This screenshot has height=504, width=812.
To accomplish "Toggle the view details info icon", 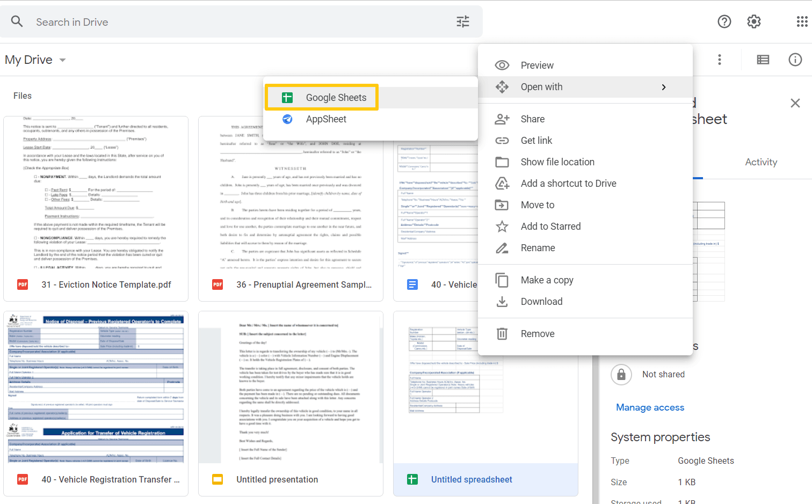I will [x=795, y=60].
